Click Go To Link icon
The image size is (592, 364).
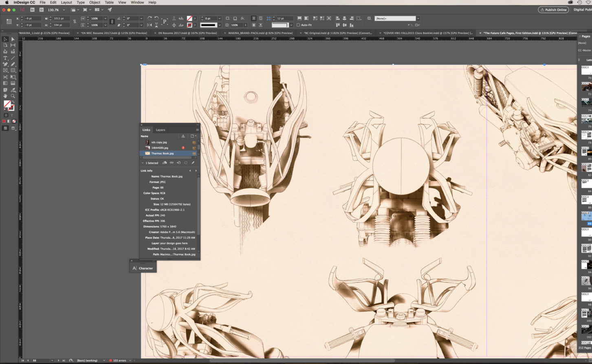pyautogui.click(x=178, y=163)
